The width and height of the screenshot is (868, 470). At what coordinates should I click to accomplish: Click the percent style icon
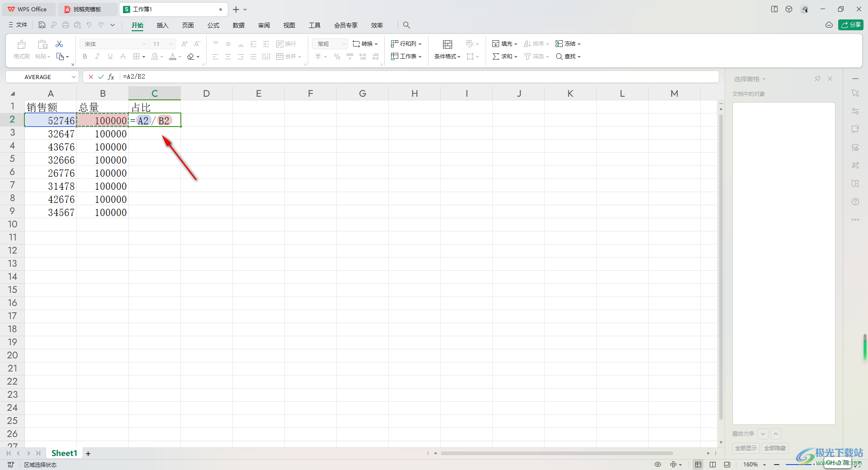point(337,56)
